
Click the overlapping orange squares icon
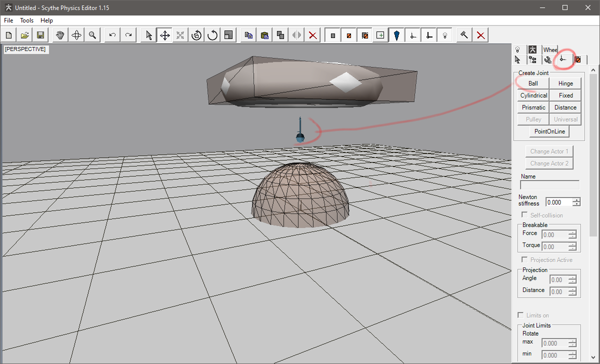point(364,35)
